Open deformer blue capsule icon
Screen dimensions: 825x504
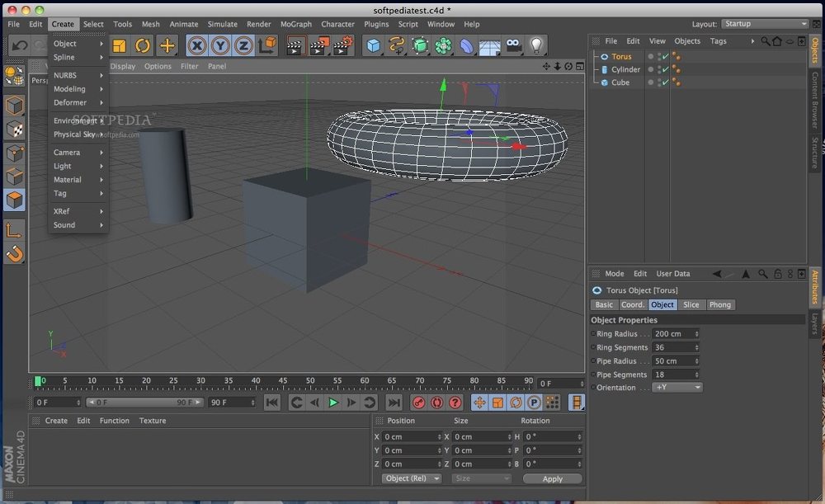(x=467, y=45)
